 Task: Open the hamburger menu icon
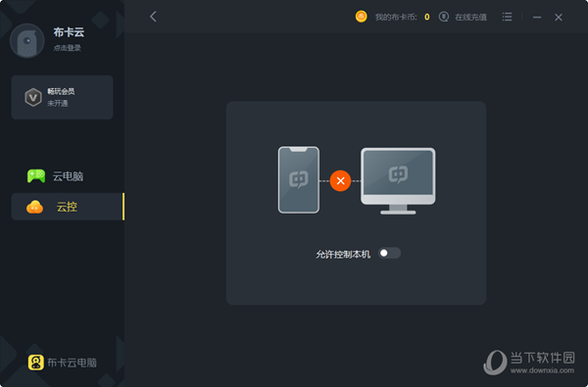(507, 17)
